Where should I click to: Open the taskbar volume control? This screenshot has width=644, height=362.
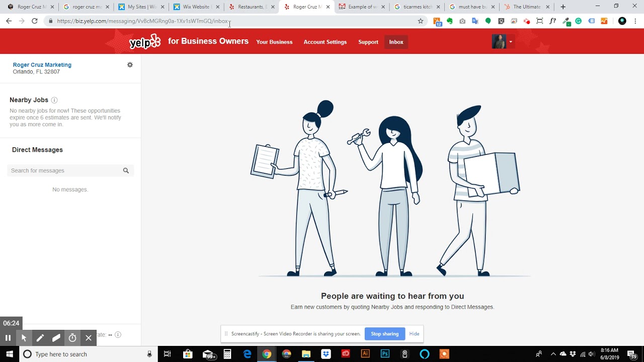tap(592, 354)
